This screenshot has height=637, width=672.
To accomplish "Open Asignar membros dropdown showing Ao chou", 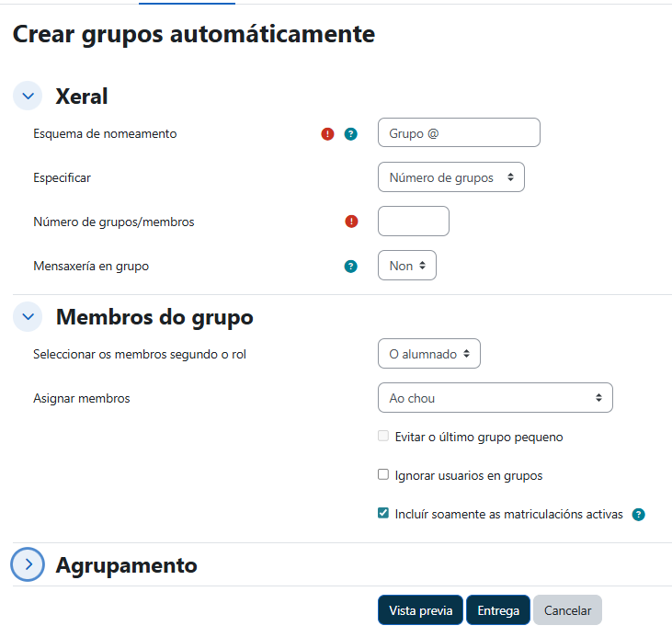I will tap(495, 398).
